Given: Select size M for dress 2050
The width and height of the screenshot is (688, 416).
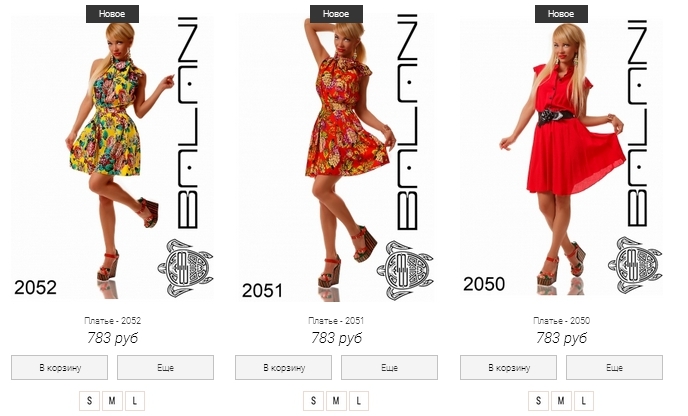Looking at the screenshot, I should pyautogui.click(x=561, y=401).
